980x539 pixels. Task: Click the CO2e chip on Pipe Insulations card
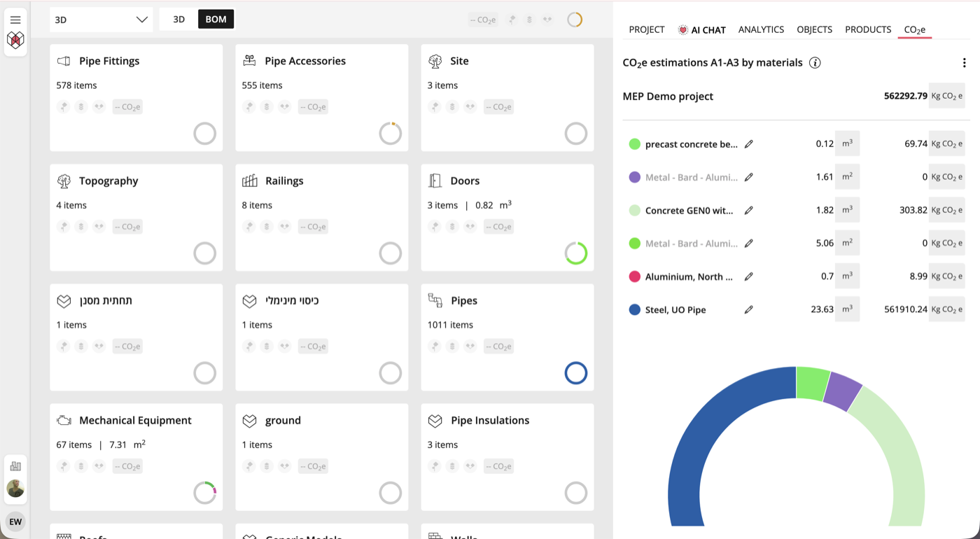[498, 466]
